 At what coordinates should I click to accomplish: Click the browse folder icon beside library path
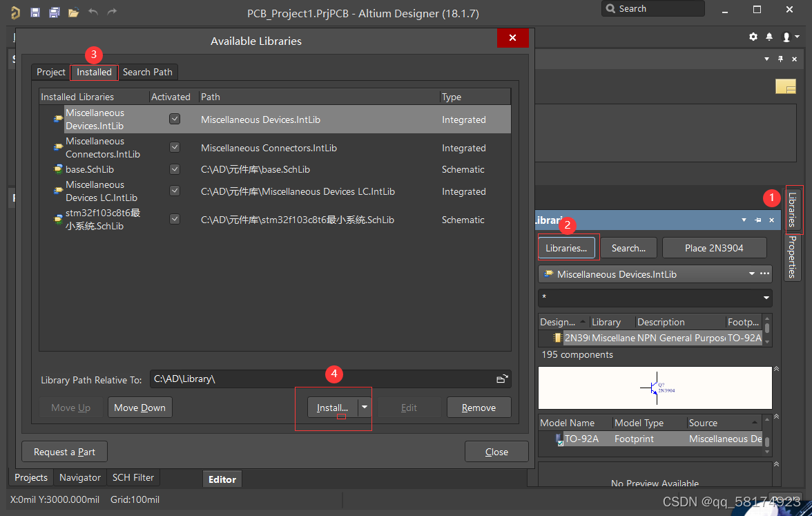coord(502,379)
